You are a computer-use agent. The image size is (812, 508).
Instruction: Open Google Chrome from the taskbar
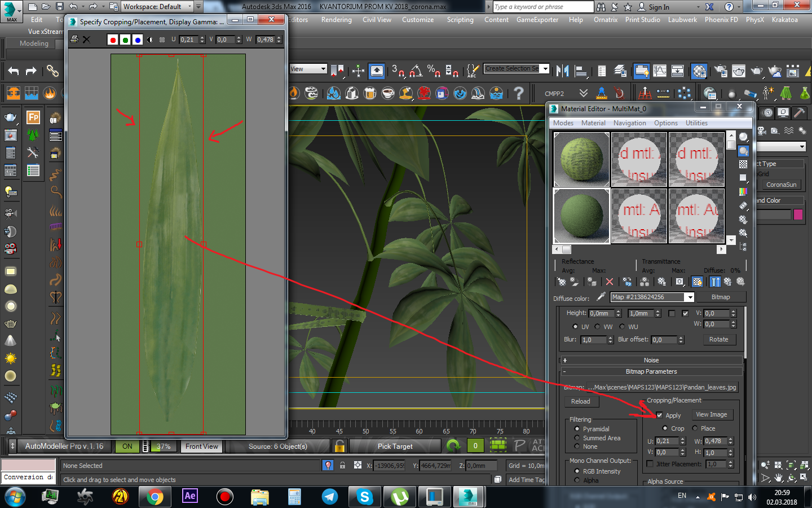[x=154, y=497]
